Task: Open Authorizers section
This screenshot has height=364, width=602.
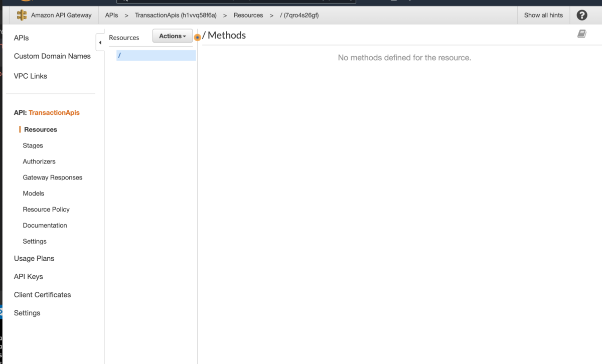Action: click(39, 161)
